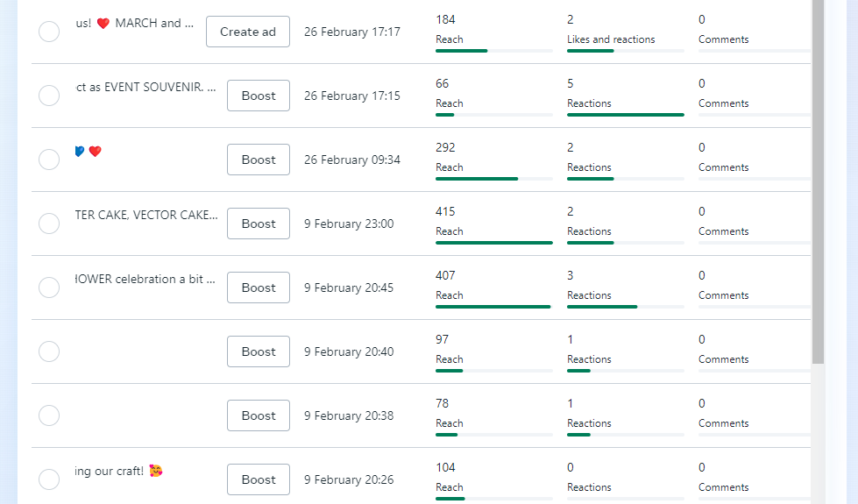Boost the VECTOR CAKE post
Image resolution: width=858 pixels, height=504 pixels.
click(259, 224)
